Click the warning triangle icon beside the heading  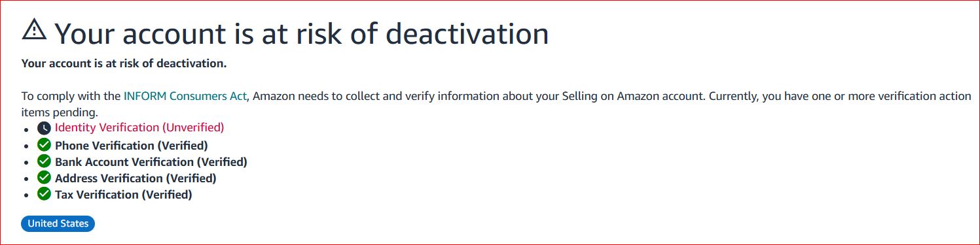(34, 29)
